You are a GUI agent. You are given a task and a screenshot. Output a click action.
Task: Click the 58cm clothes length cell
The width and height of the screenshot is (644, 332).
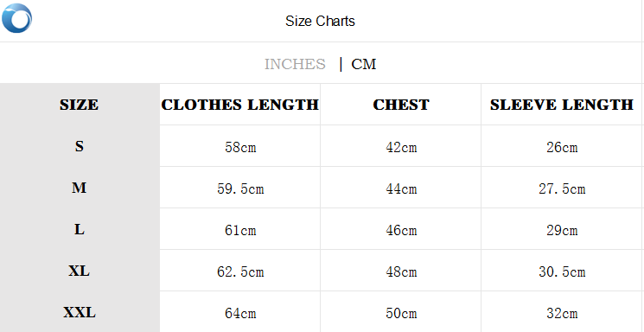tap(240, 147)
